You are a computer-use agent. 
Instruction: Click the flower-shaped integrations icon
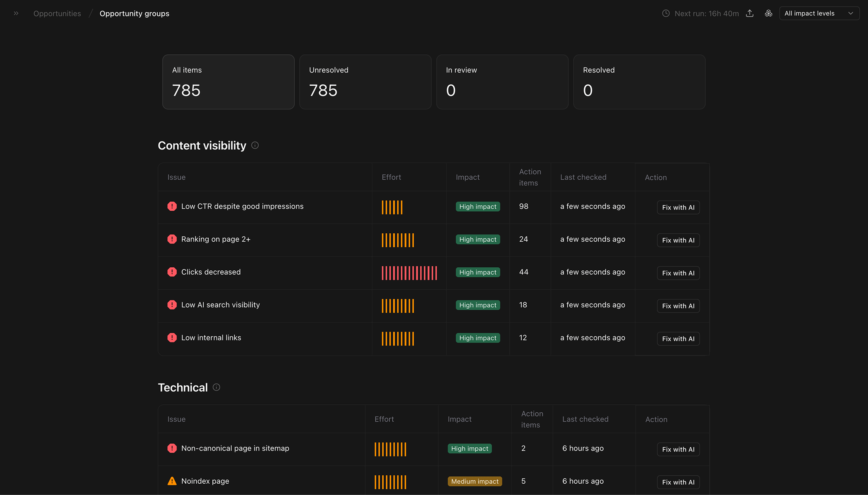point(768,13)
